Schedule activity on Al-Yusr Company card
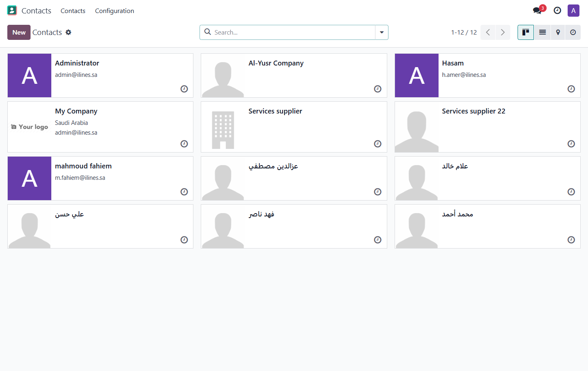The image size is (588, 371). tap(377, 89)
